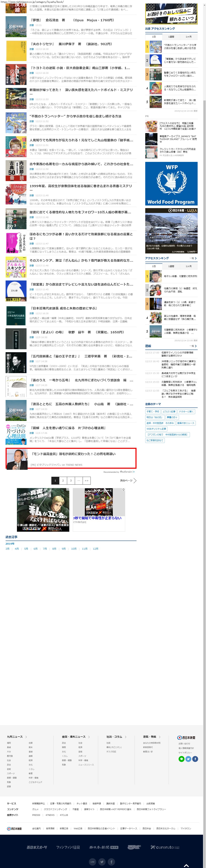Click the 西日本スポーツ logo in dark footer
This screenshot has height=868, width=206.
point(37,847)
